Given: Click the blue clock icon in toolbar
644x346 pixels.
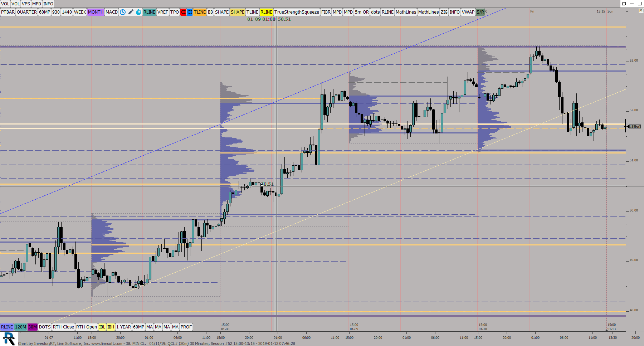Looking at the screenshot, I should [x=123, y=12].
